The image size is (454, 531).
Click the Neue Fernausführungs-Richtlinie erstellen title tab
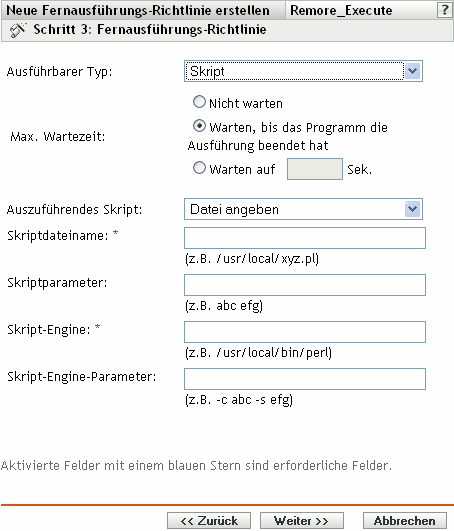tap(138, 10)
